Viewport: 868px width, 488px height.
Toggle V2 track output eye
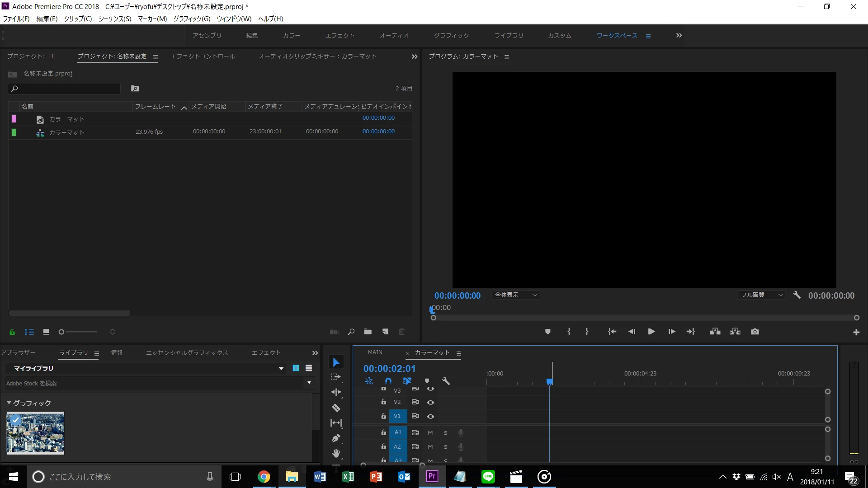pyautogui.click(x=430, y=402)
